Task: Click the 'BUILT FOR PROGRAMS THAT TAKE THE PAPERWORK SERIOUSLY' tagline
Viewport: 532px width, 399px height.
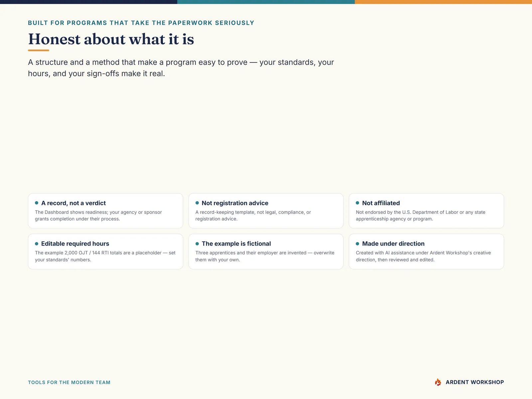Action: coord(141,23)
